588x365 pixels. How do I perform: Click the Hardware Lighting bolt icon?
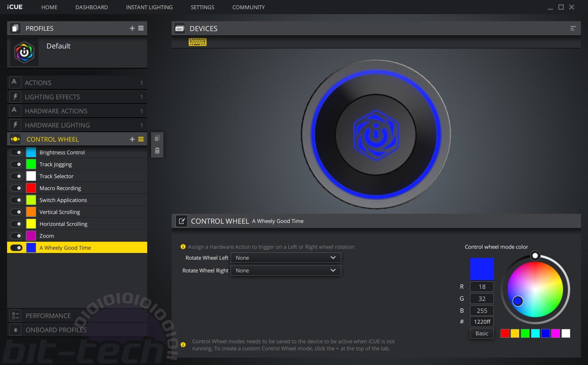tap(15, 125)
